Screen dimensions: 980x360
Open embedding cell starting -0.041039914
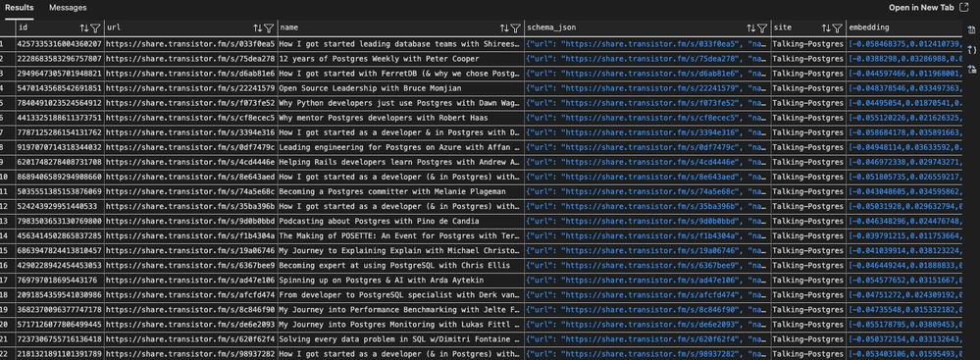point(903,251)
